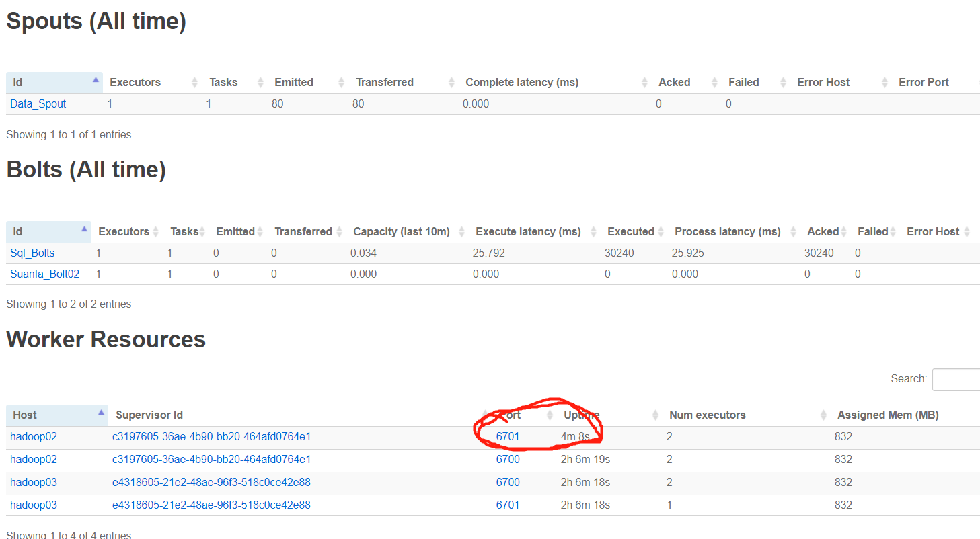Open supervisor e4318605 link in 1-executor row

(x=211, y=505)
